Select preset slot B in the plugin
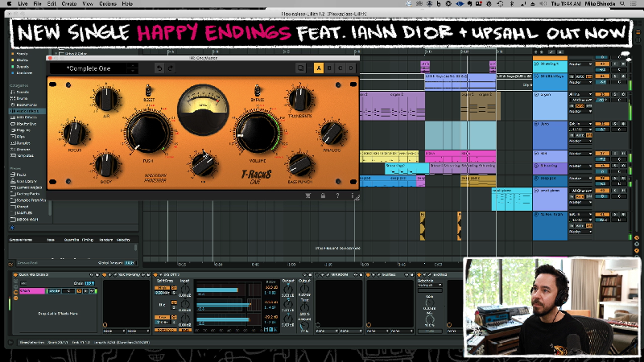The width and height of the screenshot is (644, 362). click(330, 68)
